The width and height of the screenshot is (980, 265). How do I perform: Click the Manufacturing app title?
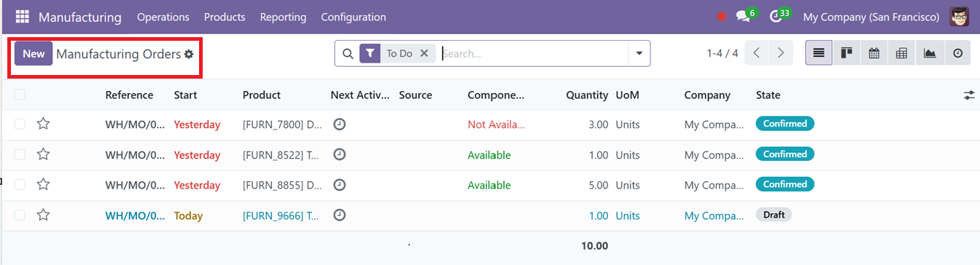[x=80, y=17]
